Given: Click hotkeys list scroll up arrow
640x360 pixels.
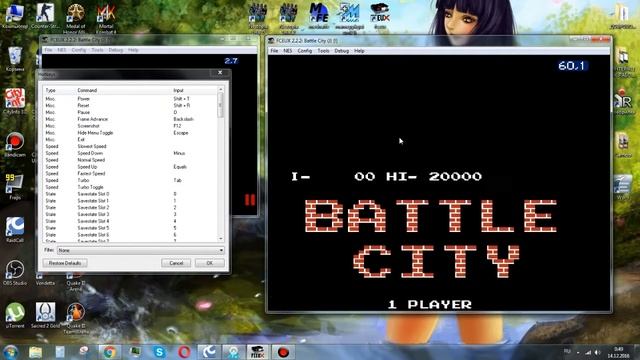Looking at the screenshot, I should click(x=221, y=89).
